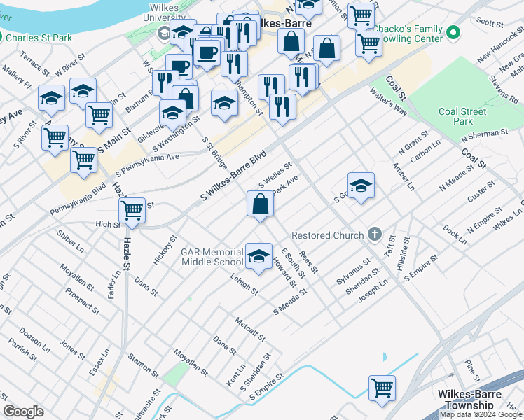524x420 pixels.
Task: Open the shopping cart marker above S Main St label
Action: tap(99, 118)
